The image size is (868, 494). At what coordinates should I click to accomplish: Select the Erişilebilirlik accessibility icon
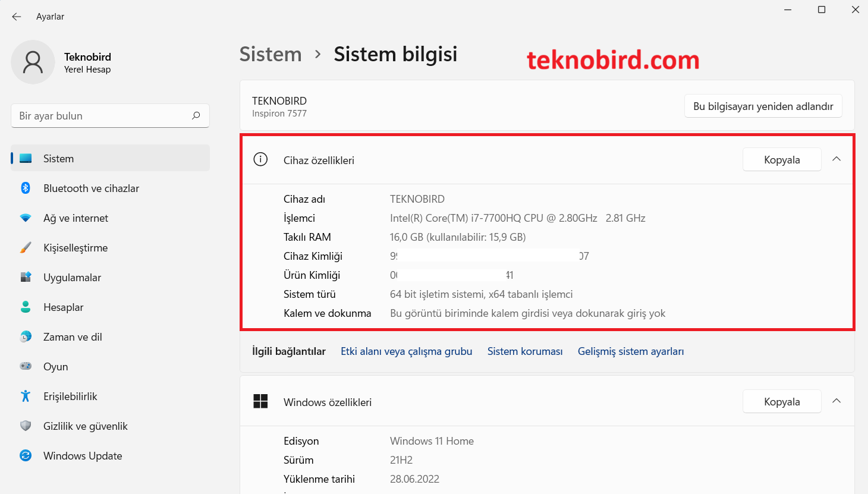tap(26, 396)
